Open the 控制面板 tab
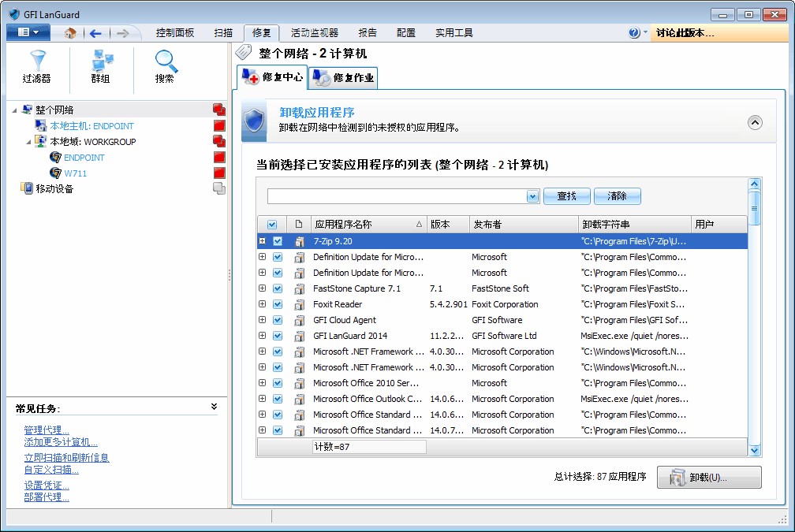Viewport: 795px width, 532px height. coord(175,33)
